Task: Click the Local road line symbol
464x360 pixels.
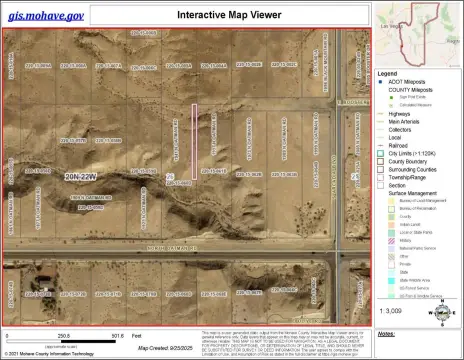Action: coord(381,138)
